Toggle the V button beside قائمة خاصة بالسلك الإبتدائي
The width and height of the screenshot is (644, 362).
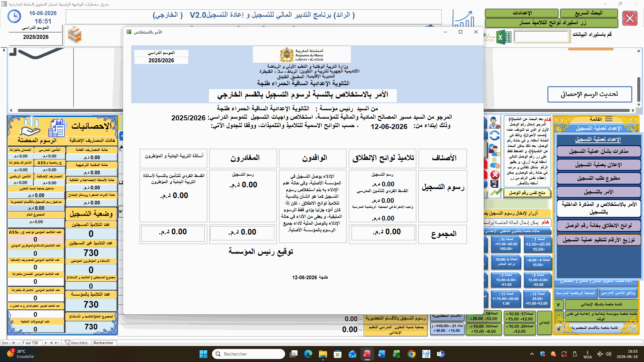[558, 305]
